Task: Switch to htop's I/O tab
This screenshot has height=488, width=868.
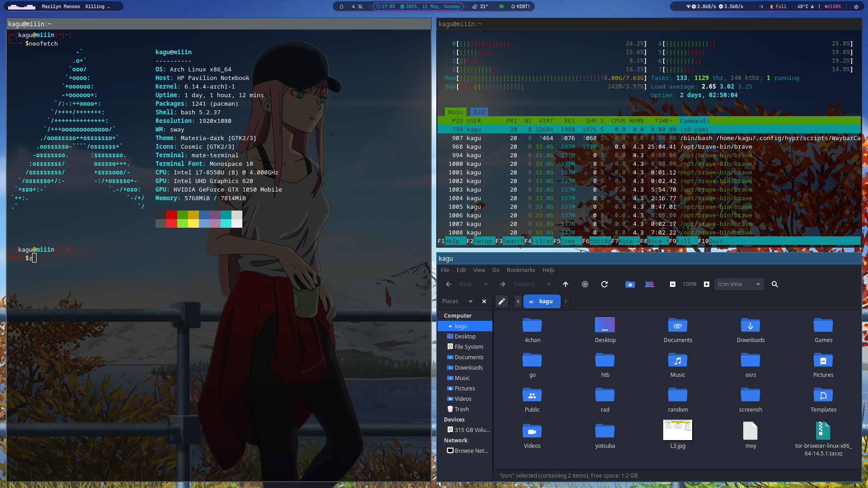Action: [x=479, y=113]
